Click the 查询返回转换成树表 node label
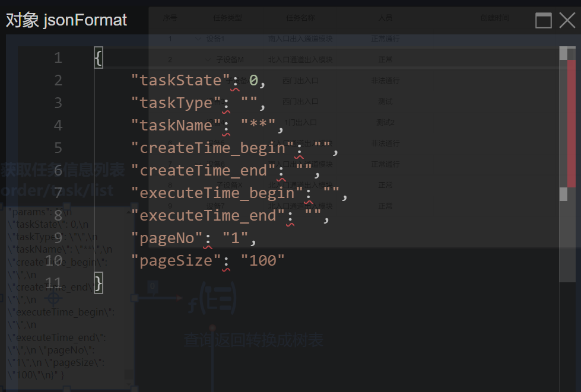This screenshot has width=581, height=392. tap(253, 340)
